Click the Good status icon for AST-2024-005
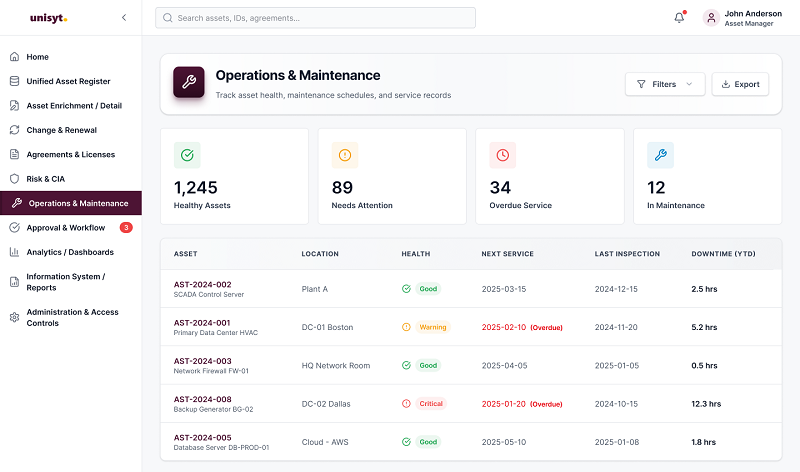The image size is (800, 472). (406, 442)
